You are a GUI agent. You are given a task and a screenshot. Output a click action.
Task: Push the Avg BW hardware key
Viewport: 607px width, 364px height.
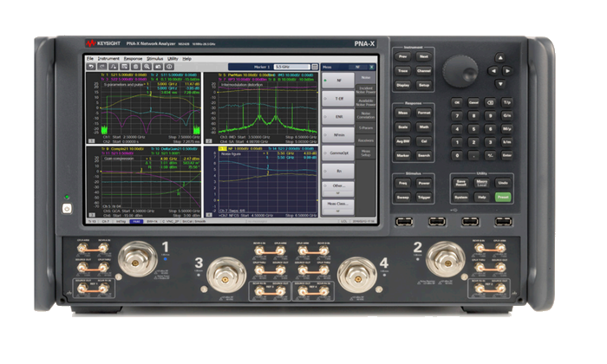(x=402, y=141)
